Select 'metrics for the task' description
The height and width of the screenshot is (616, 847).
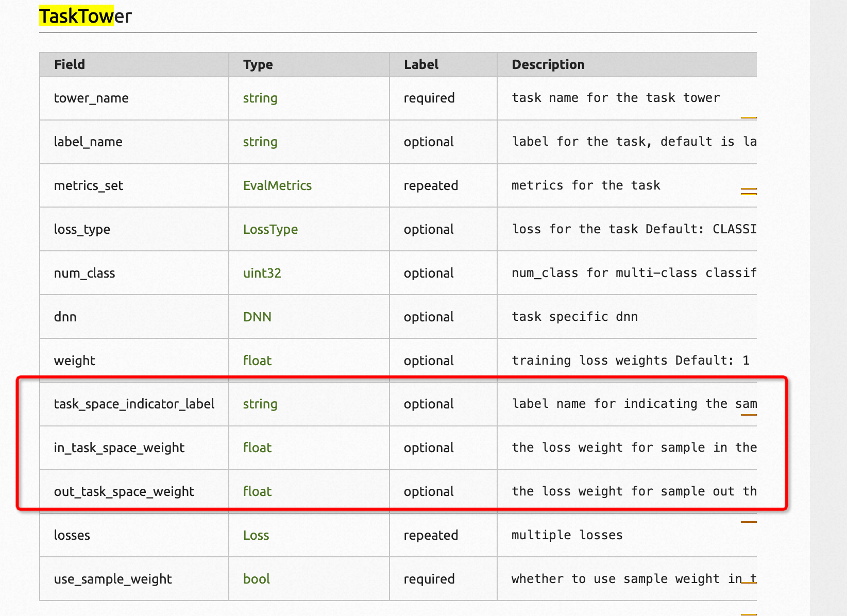586,185
